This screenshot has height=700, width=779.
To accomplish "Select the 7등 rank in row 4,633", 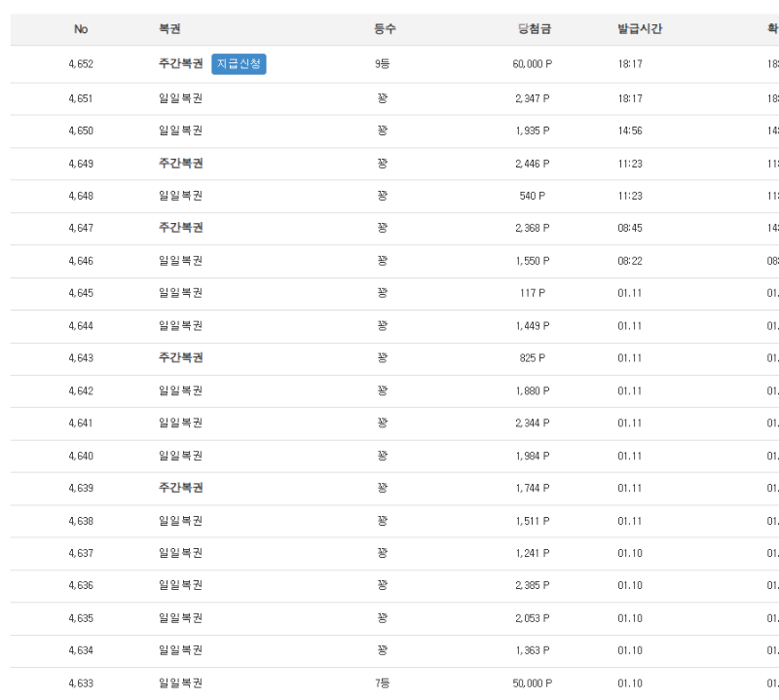I will (383, 683).
